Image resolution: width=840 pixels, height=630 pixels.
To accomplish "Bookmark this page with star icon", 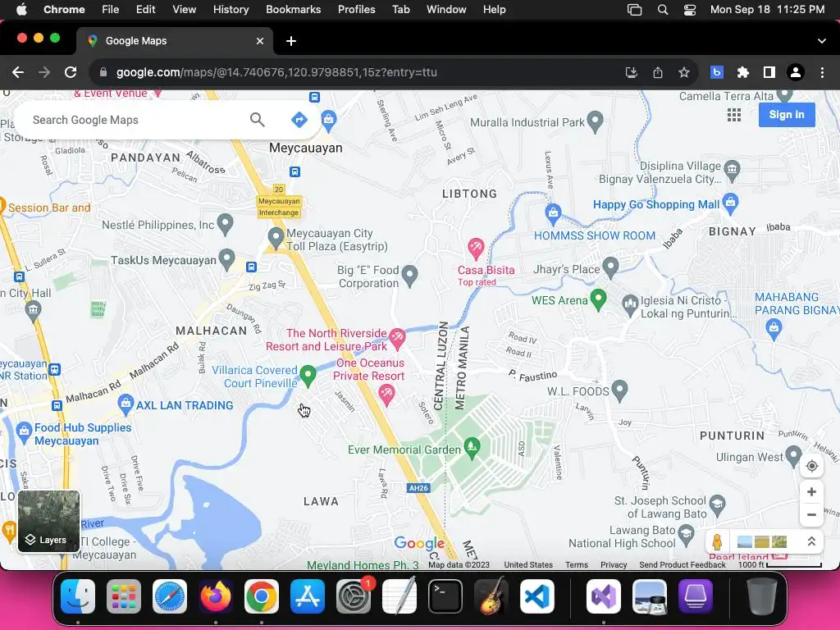I will click(x=684, y=72).
